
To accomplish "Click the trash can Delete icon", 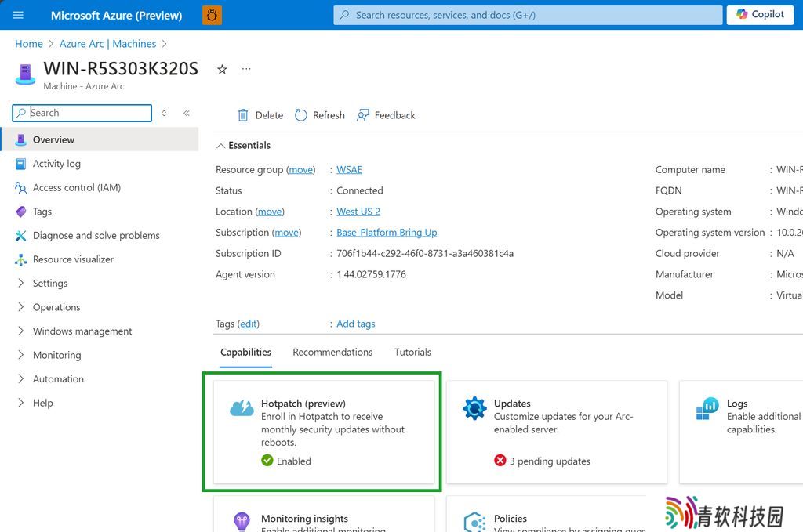I will (x=243, y=115).
